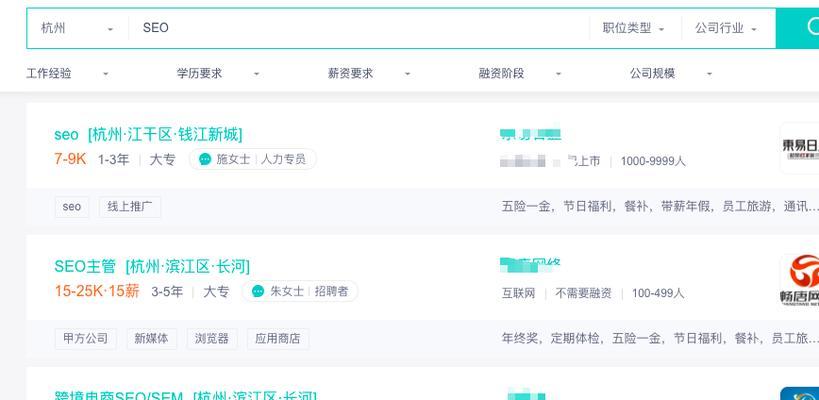The height and width of the screenshot is (400, 819).
Task: Click the 東易日盛 company logo
Action: click(800, 148)
